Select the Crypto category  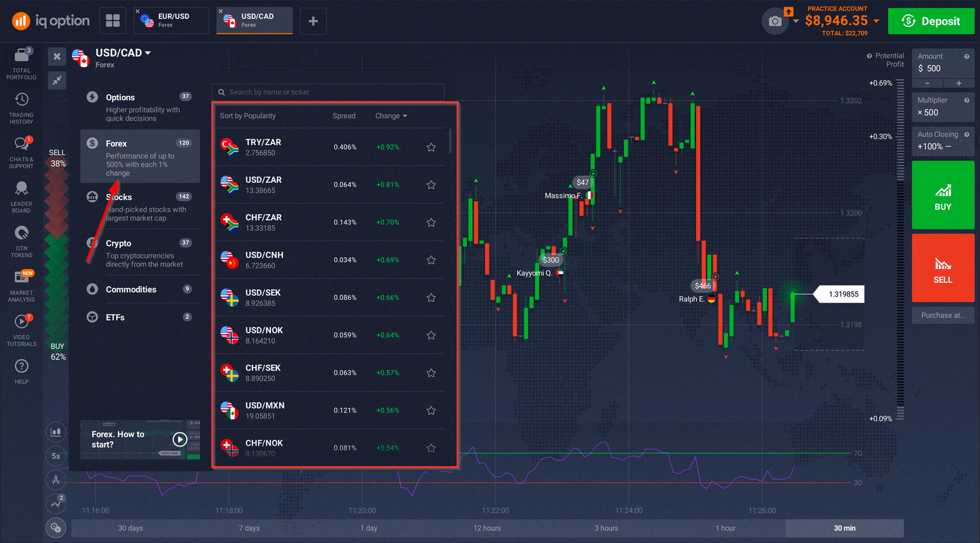(x=140, y=252)
